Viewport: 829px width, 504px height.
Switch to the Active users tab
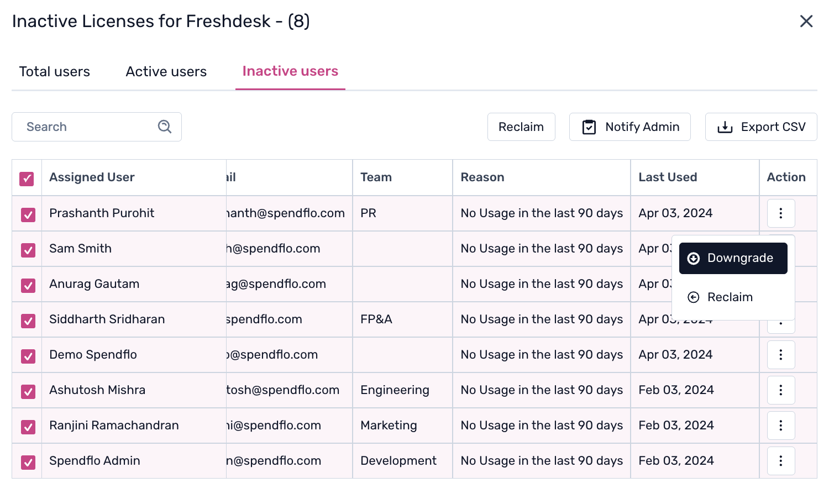click(166, 71)
